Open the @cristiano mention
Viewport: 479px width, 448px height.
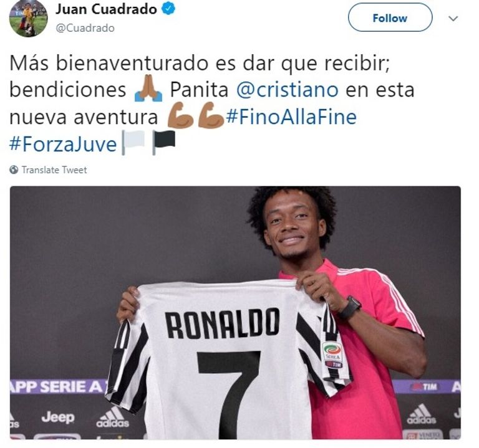coord(287,90)
